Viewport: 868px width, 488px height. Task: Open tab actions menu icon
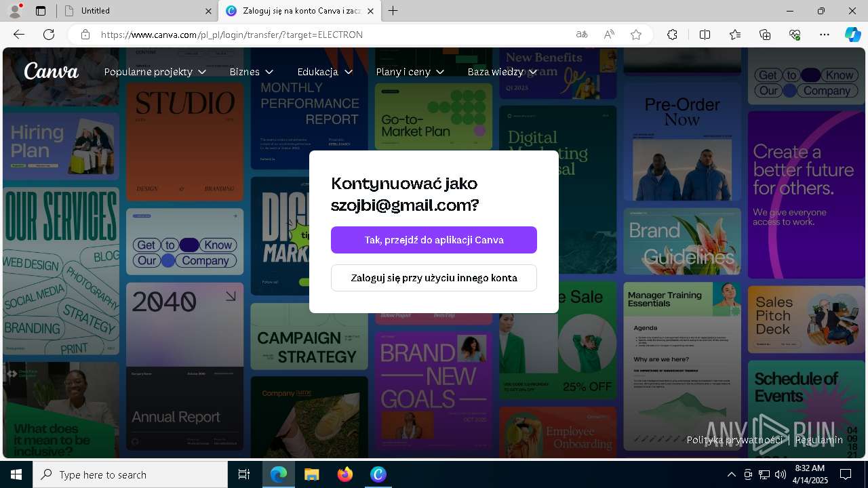pyautogui.click(x=41, y=11)
